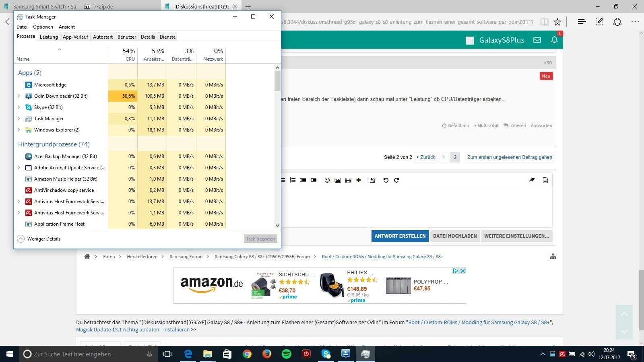Open the Dienste tab
644x362 pixels.
click(167, 37)
